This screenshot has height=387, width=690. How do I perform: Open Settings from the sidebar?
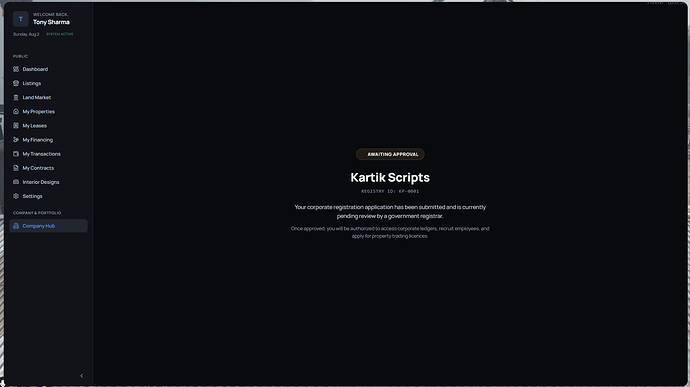pyautogui.click(x=48, y=196)
